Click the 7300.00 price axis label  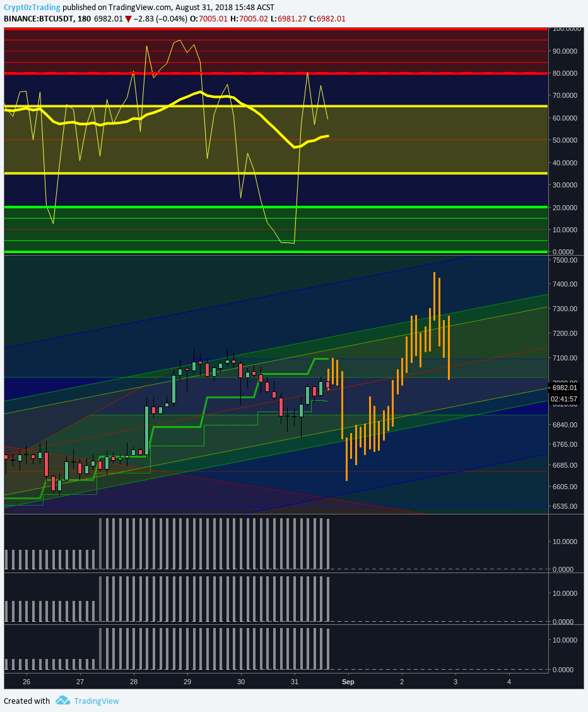[x=565, y=308]
